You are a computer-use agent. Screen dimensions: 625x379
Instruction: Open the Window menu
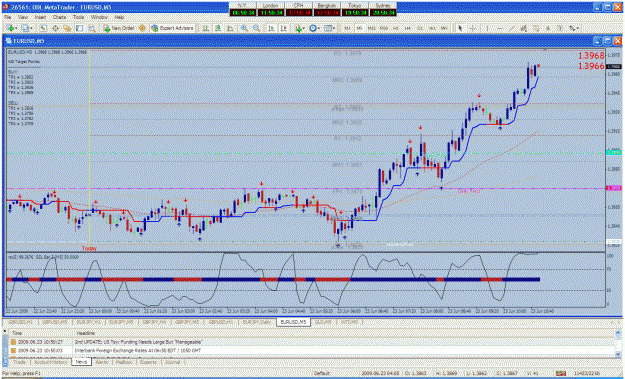pyautogui.click(x=99, y=18)
